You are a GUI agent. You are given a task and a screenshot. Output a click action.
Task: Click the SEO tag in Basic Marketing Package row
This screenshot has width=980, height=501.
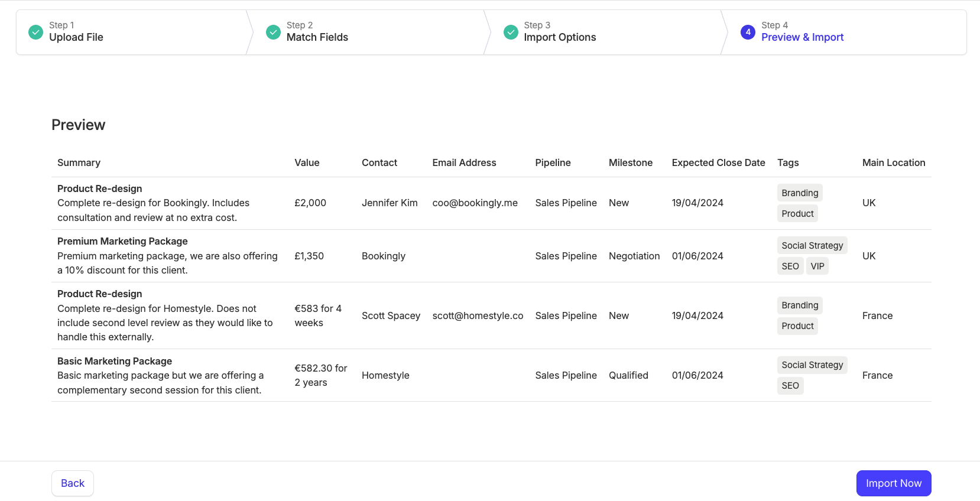(x=790, y=386)
